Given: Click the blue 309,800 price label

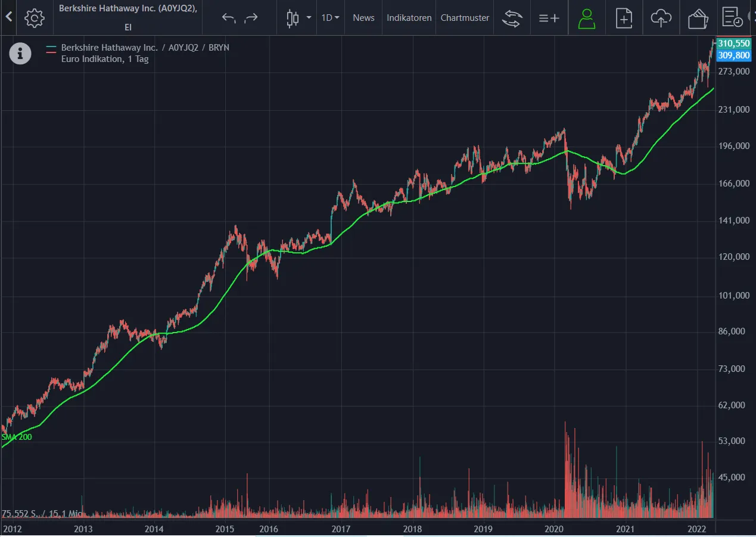Looking at the screenshot, I should 734,55.
